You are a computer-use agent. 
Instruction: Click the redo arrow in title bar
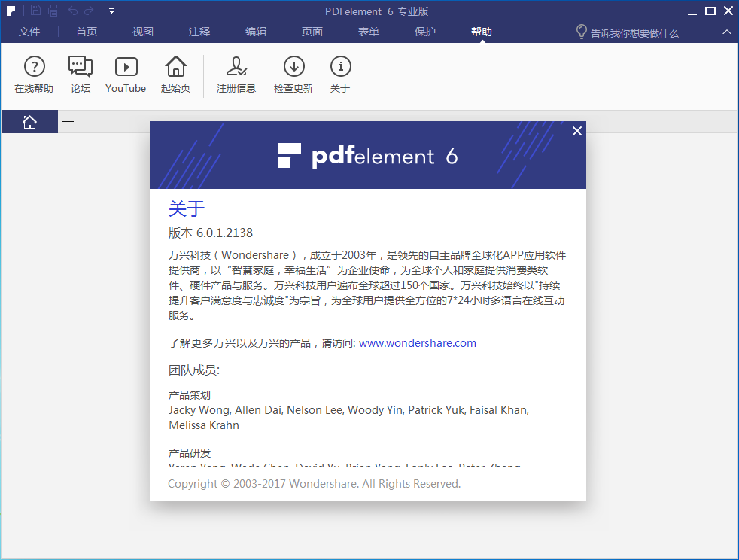click(x=89, y=11)
